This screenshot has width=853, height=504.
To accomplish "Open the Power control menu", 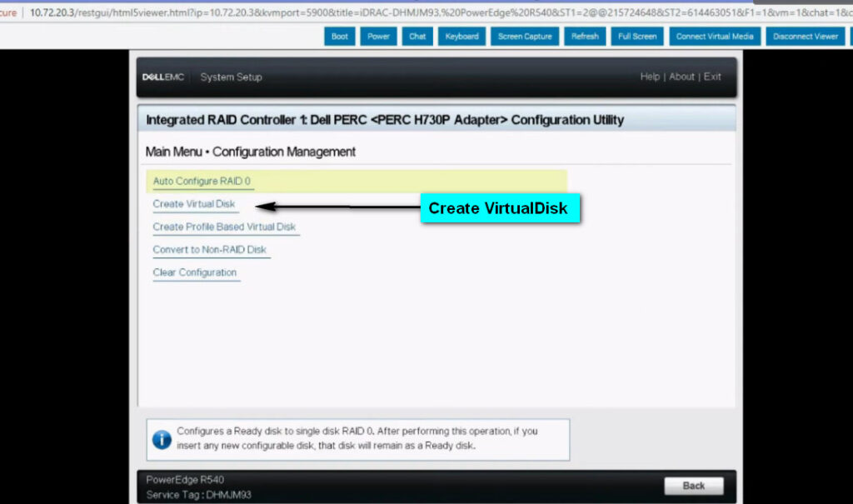I will [378, 37].
